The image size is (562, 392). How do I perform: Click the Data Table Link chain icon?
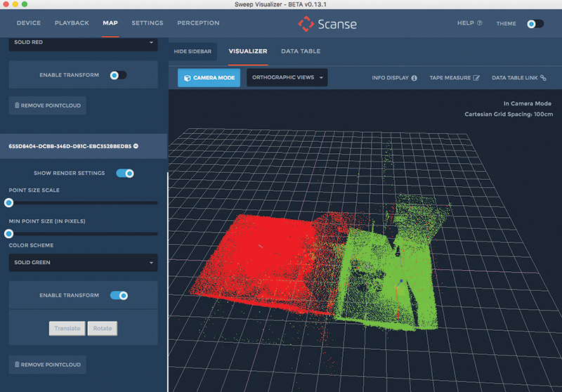click(x=543, y=78)
